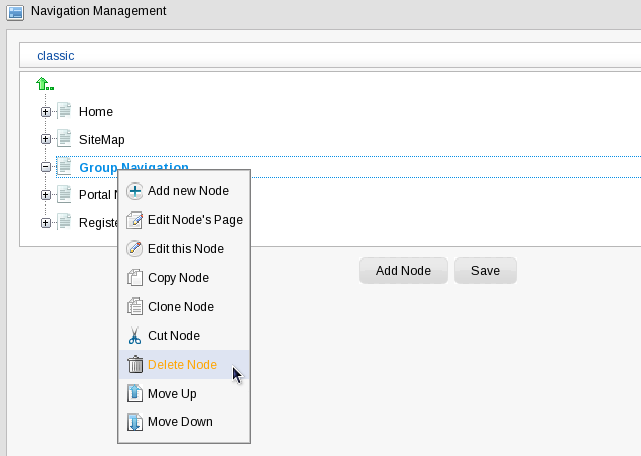Select Move Down in context menu
The height and width of the screenshot is (456, 641).
(x=180, y=422)
